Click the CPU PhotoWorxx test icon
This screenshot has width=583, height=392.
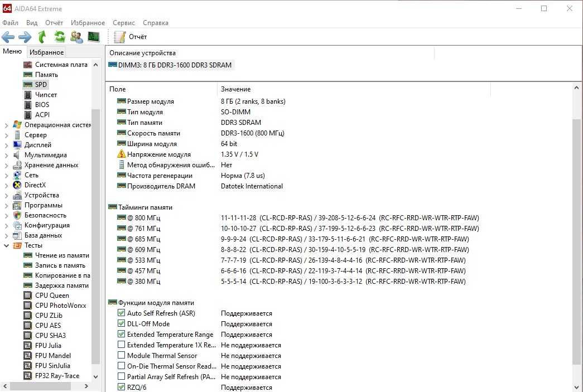28,306
